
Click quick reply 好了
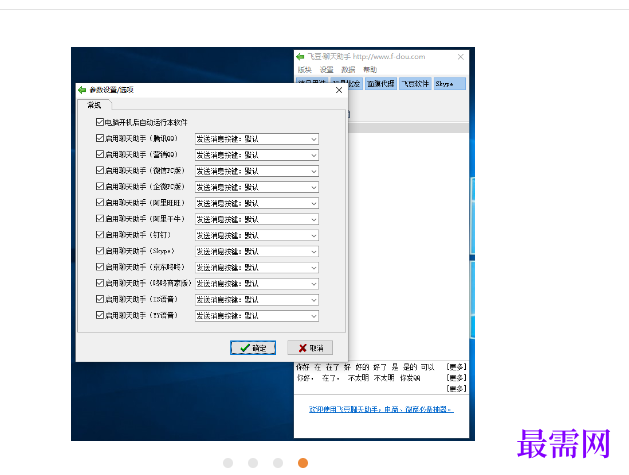point(379,367)
